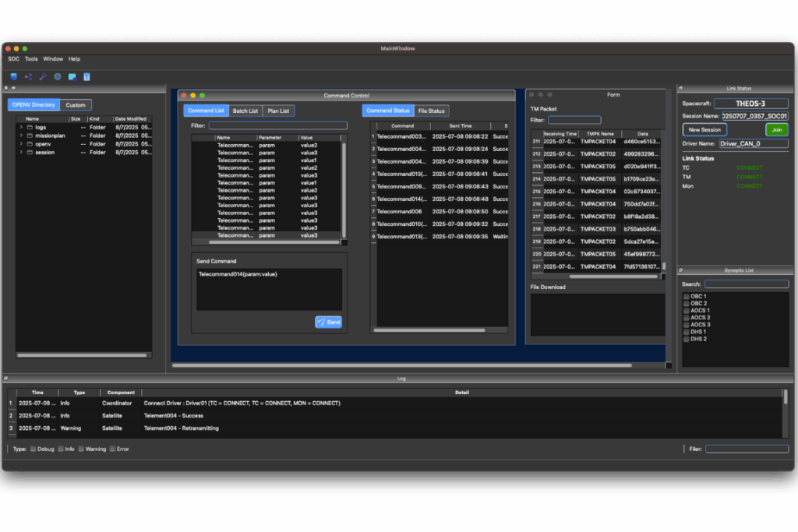This screenshot has width=798, height=532.
Task: Expand the logs folder tree arrow
Action: 21,127
